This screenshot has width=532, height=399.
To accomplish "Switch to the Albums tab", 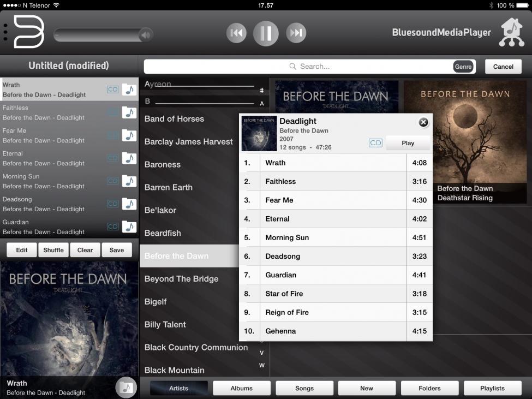I will coord(242,388).
